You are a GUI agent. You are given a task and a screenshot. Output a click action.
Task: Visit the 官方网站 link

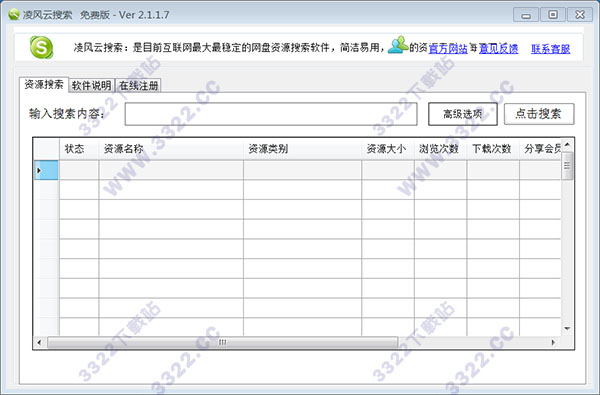[x=448, y=49]
